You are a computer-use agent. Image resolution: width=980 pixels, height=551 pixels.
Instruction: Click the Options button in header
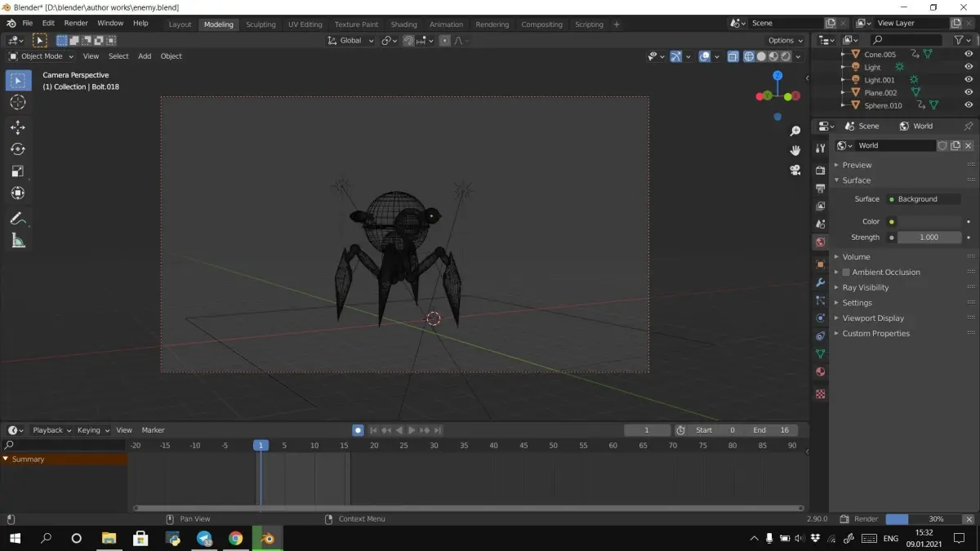pos(785,40)
